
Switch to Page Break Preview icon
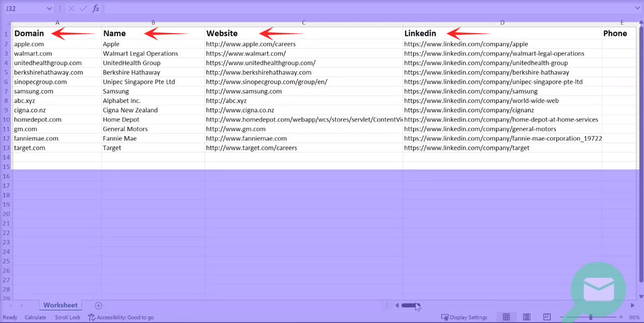point(547,317)
